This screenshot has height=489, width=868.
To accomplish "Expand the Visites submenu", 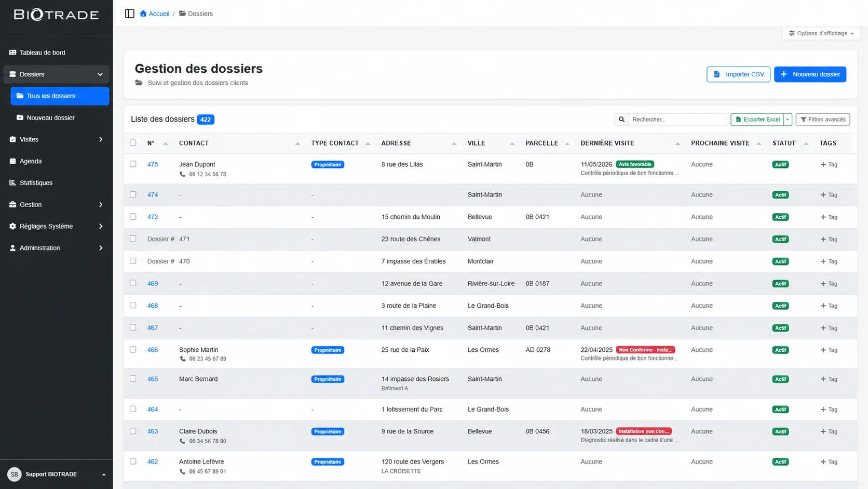I will tap(101, 139).
